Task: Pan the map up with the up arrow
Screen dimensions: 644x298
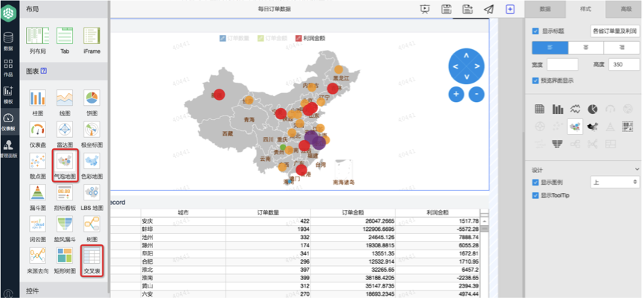Action: pyautogui.click(x=466, y=55)
